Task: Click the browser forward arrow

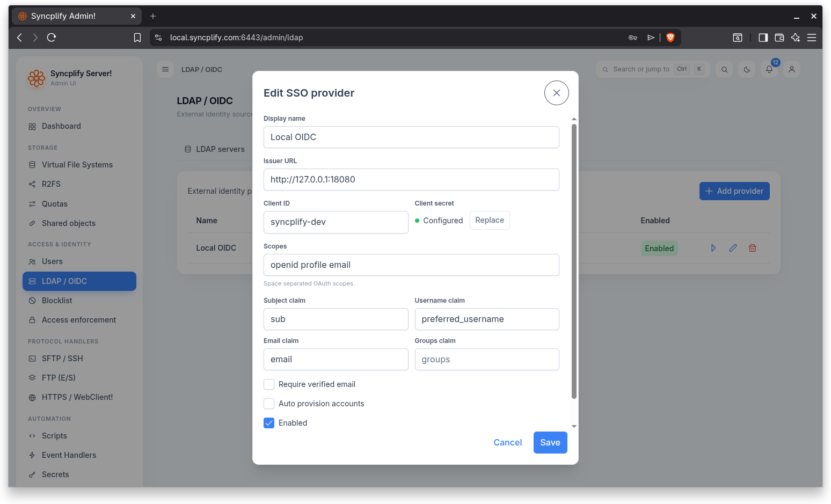Action: click(35, 38)
